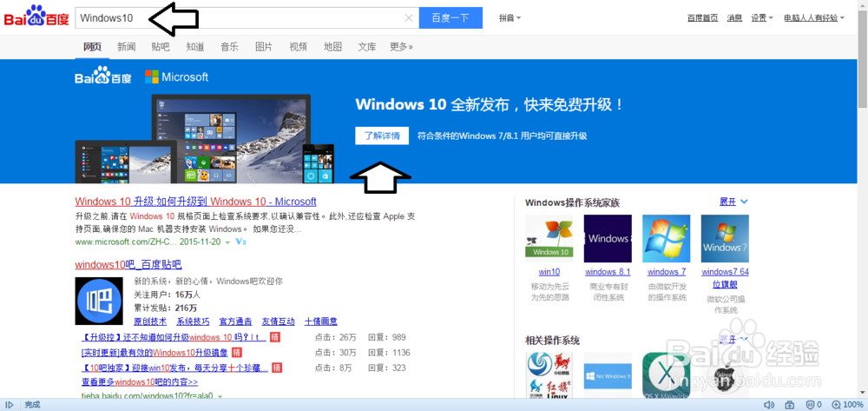Screen dimensions: 868x411
Task: Click the V3 verification badge under Microsoft result
Action: [x=240, y=242]
